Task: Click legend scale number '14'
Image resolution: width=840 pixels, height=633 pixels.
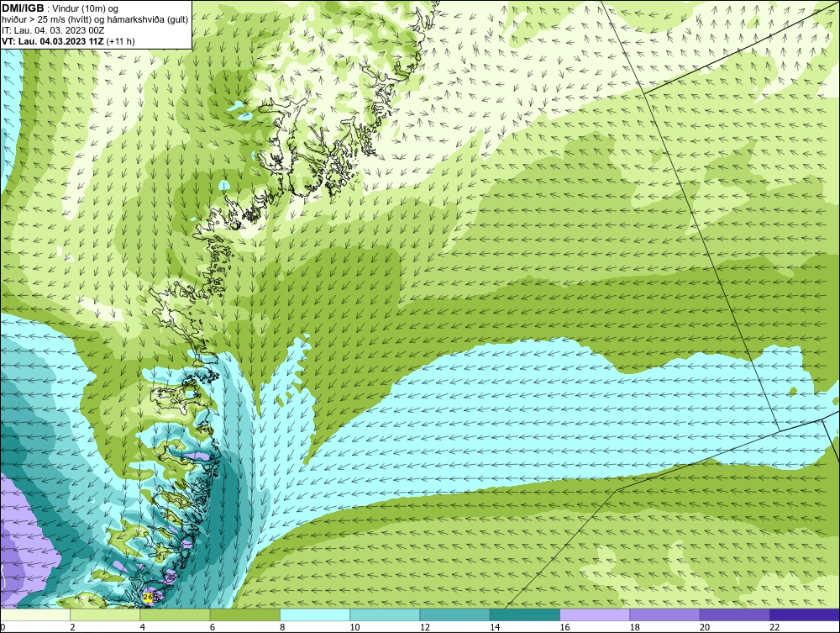Action: point(495,628)
